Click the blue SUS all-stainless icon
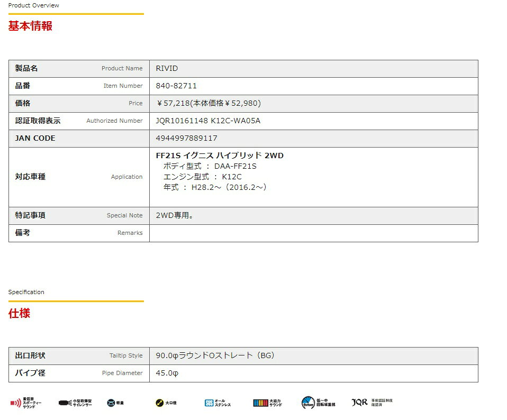 click(209, 403)
